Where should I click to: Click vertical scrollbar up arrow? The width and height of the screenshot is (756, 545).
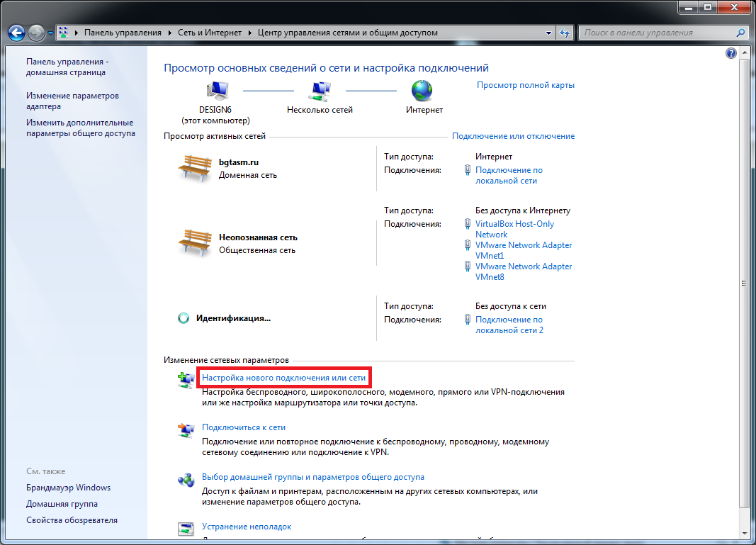pyautogui.click(x=745, y=52)
